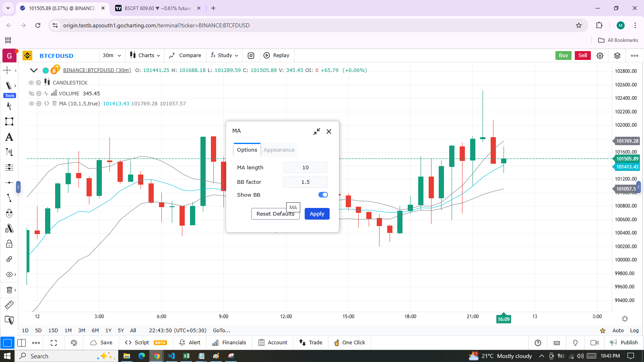
Task: Take a chart snapshot with camera icon
Action: click(x=251, y=56)
